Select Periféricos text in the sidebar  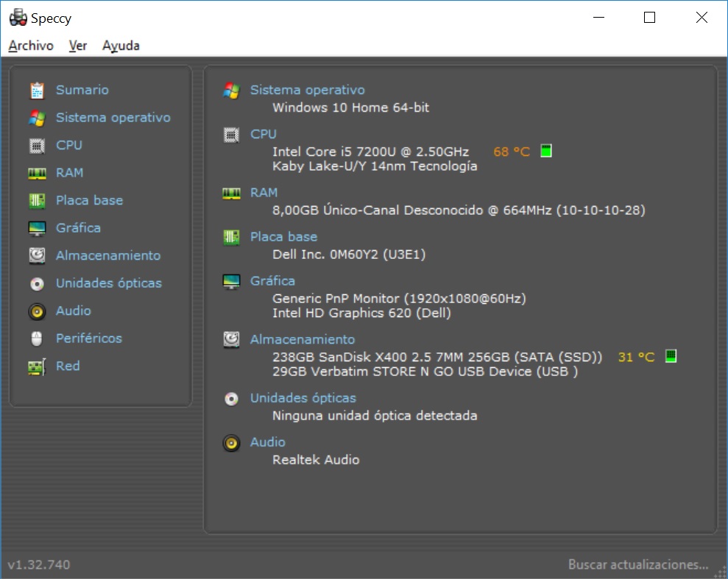tap(89, 338)
